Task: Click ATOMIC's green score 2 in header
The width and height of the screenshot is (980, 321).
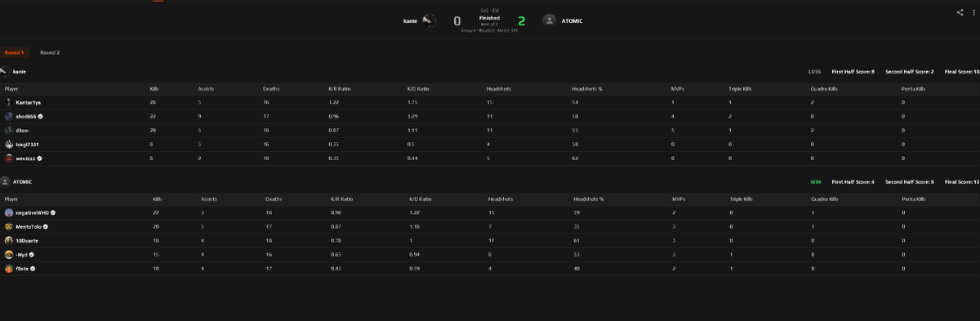Action: tap(522, 20)
